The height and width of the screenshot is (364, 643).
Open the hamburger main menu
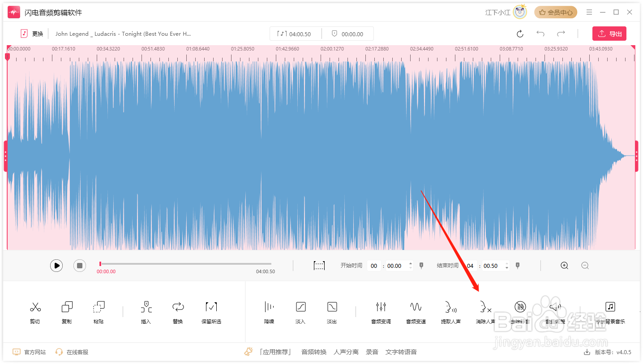click(589, 13)
